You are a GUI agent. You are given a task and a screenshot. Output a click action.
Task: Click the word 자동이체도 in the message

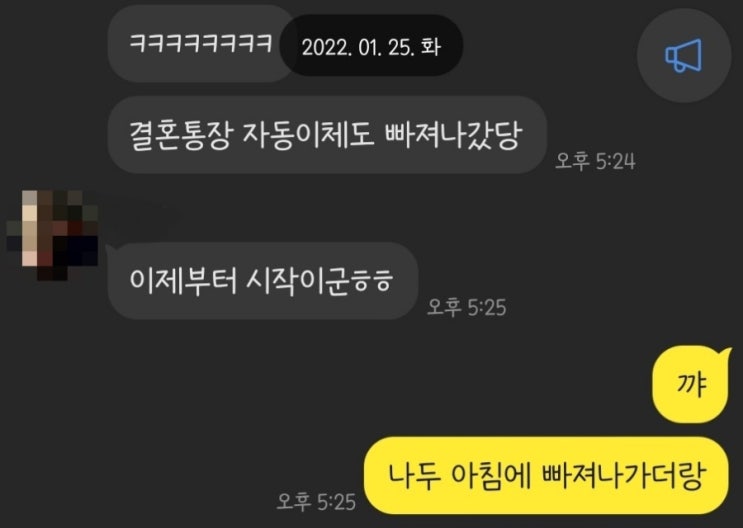(x=308, y=136)
